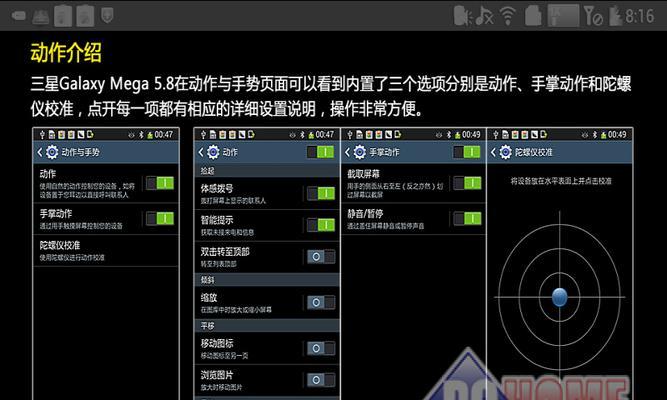Click the gear icon beside 陀螺仪校准 title

click(505, 152)
